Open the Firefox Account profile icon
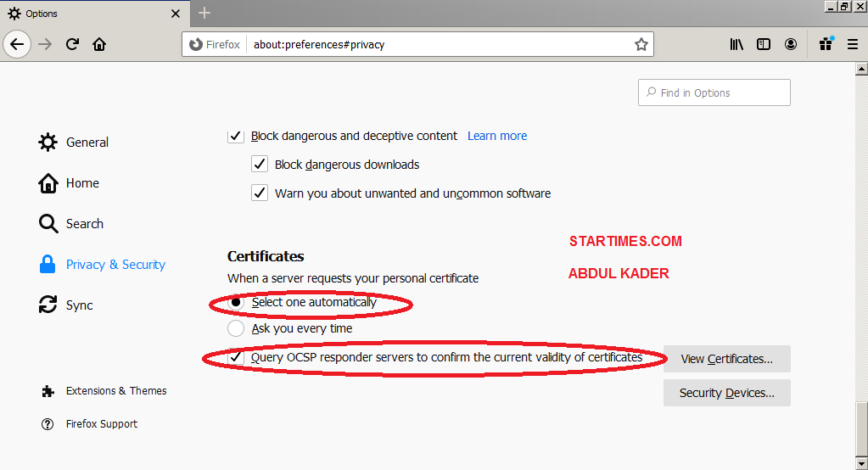The image size is (868, 470). 791,44
